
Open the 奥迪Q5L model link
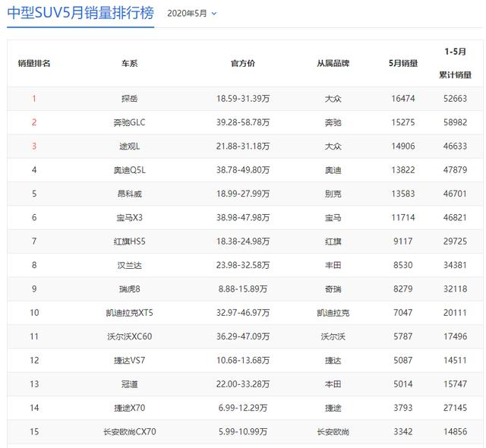(130, 170)
